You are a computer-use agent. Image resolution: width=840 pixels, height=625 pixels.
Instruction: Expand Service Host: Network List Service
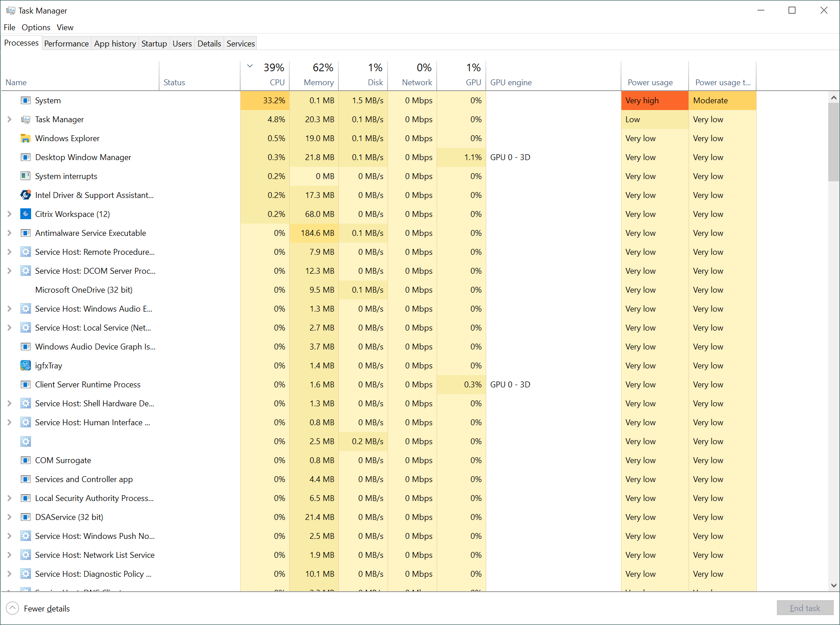(9, 555)
